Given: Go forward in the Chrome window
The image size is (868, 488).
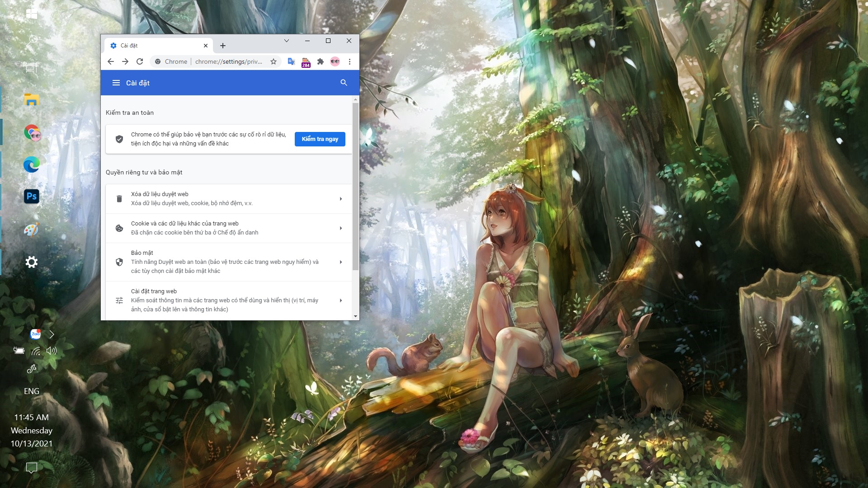Looking at the screenshot, I should pyautogui.click(x=125, y=61).
